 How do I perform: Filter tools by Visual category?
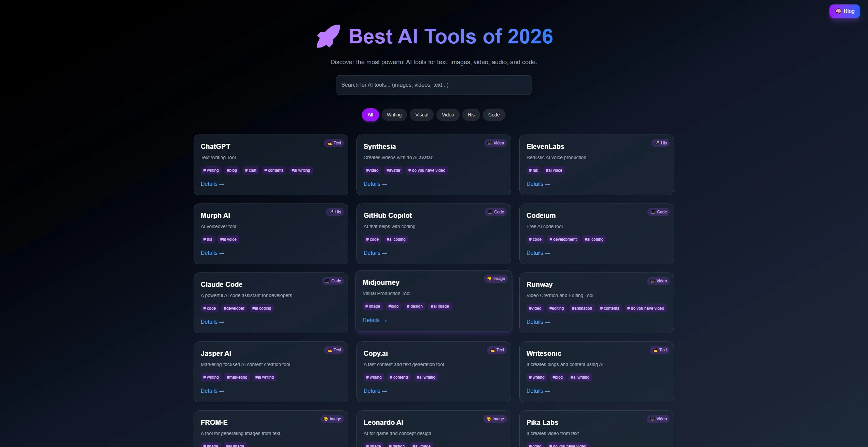pos(422,115)
